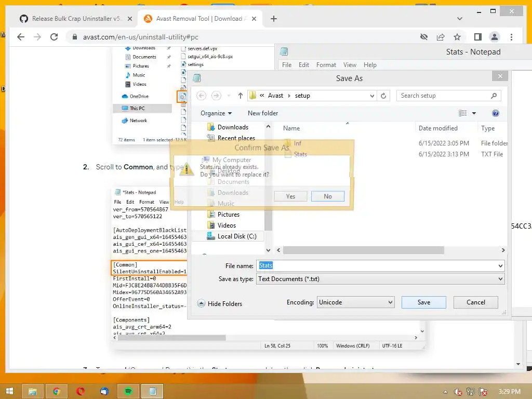Click the Save button in Save As dialog
The image size is (532, 399).
pos(423,302)
